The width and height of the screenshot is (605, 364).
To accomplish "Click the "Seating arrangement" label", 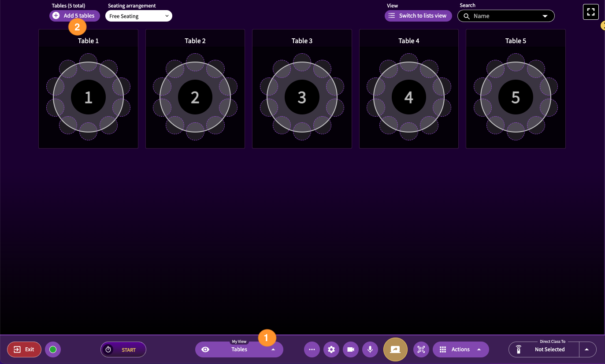I will point(132,6).
